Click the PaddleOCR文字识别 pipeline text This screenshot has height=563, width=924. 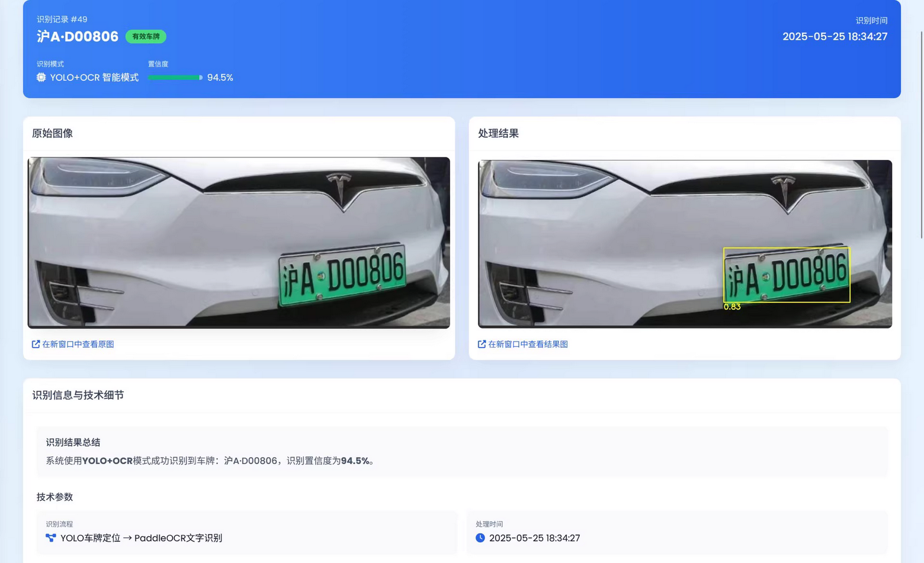pos(178,538)
